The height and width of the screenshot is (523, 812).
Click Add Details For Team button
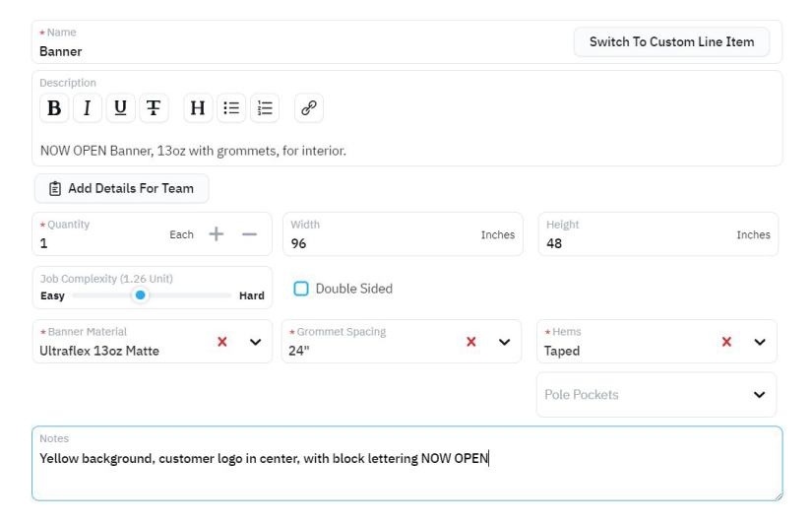point(122,188)
